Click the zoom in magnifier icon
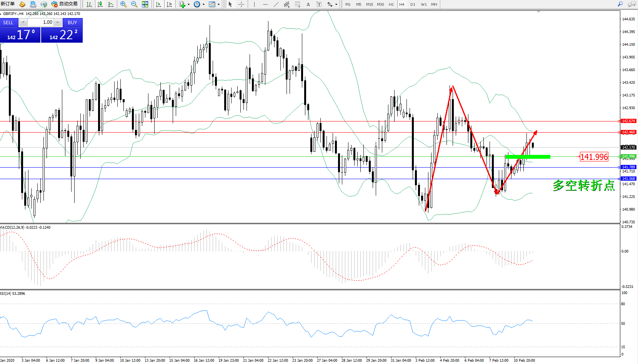Image resolution: width=638 pixels, height=364 pixels. click(x=123, y=4)
